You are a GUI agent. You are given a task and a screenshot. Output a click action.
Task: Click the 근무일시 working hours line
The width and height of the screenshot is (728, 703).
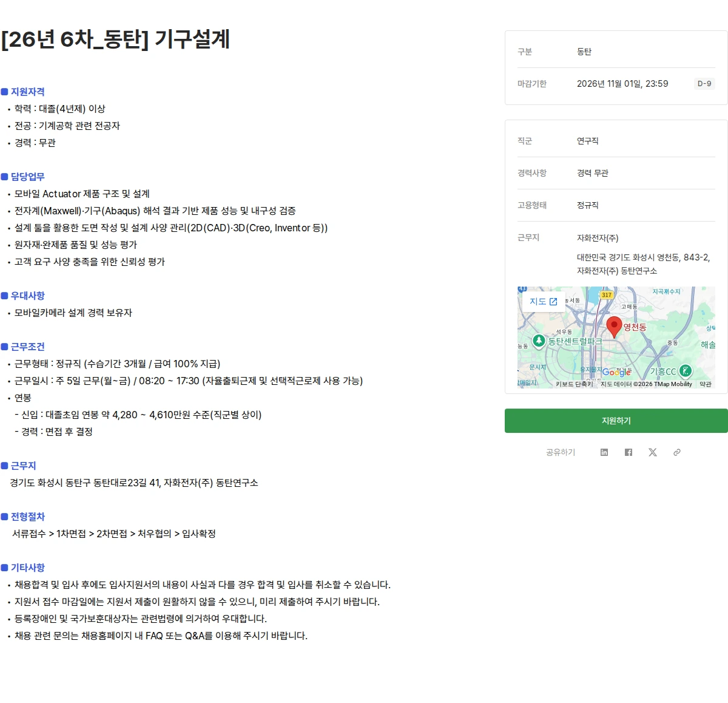coord(189,381)
